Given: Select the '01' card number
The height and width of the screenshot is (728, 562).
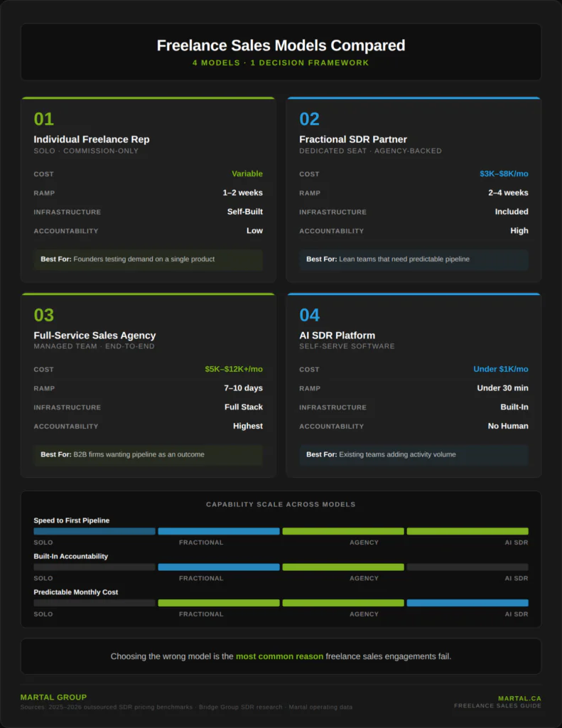Looking at the screenshot, I should [x=43, y=119].
